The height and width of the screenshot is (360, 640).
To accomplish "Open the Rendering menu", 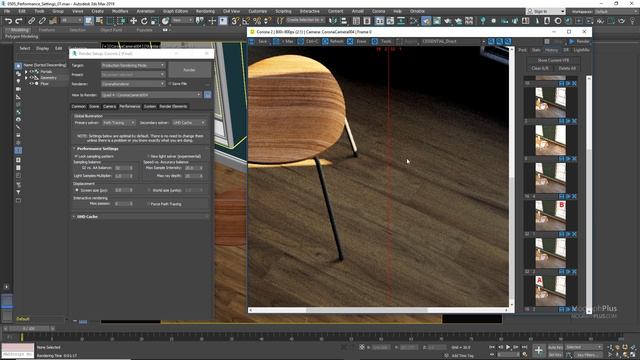I will point(205,11).
